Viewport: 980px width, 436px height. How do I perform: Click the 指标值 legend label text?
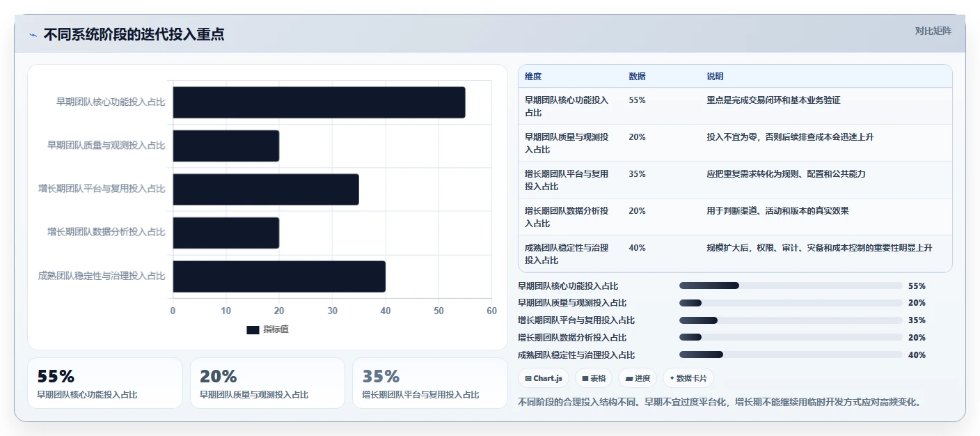pos(276,329)
